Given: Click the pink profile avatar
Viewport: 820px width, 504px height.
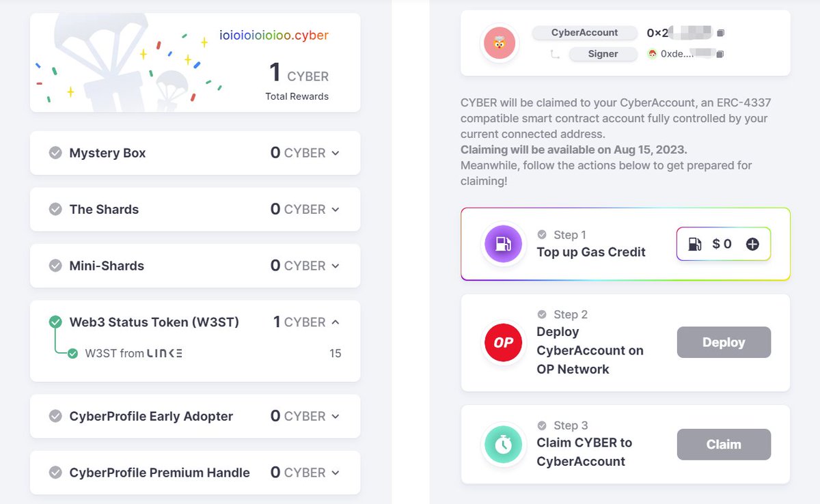Looking at the screenshot, I should click(500, 43).
